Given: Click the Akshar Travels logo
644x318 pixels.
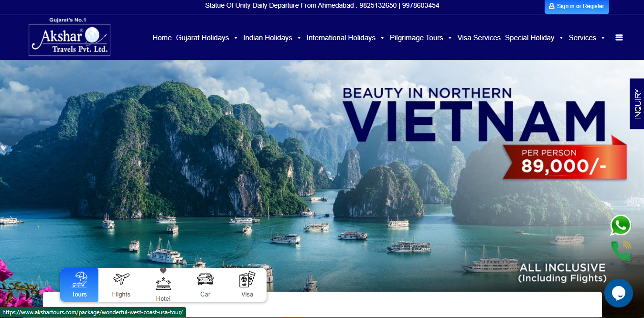Looking at the screenshot, I should 70,40.
